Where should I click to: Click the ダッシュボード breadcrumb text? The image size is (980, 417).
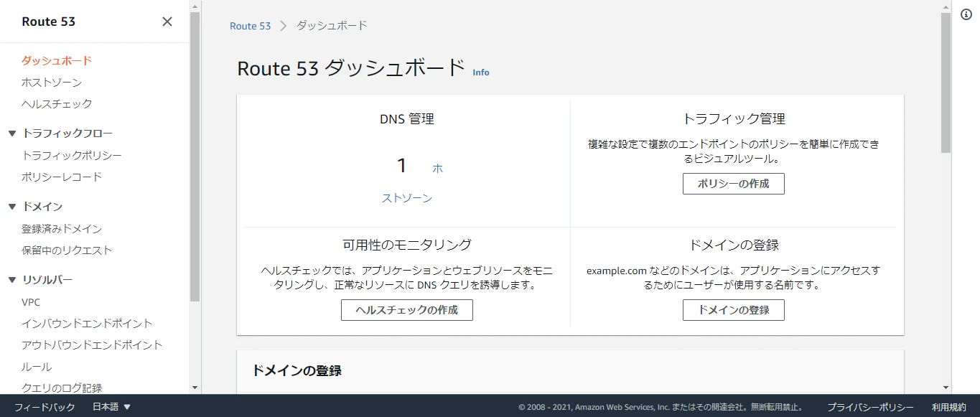(332, 26)
